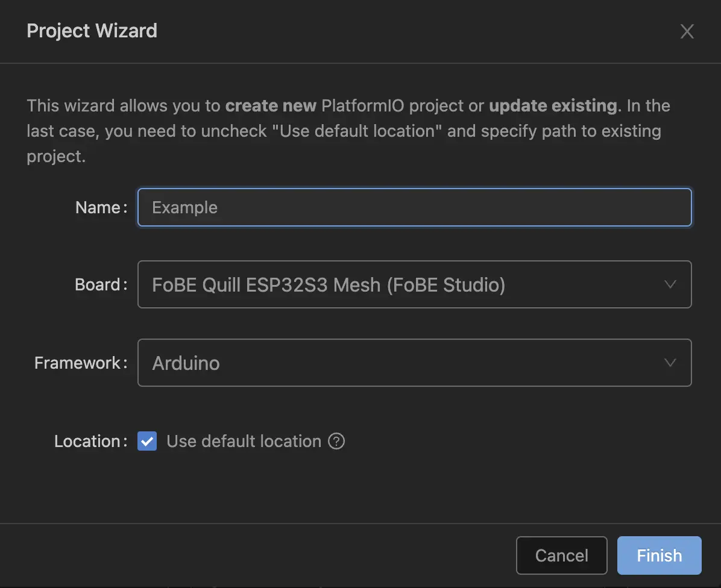The height and width of the screenshot is (588, 721).
Task: Click the Project Wizard title bar text
Action: pos(92,31)
